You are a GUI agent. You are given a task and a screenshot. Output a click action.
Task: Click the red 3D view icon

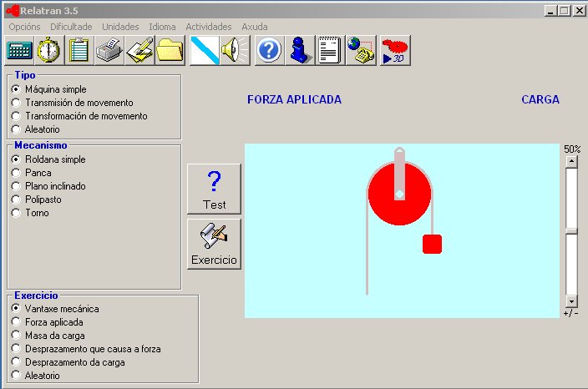[x=394, y=51]
